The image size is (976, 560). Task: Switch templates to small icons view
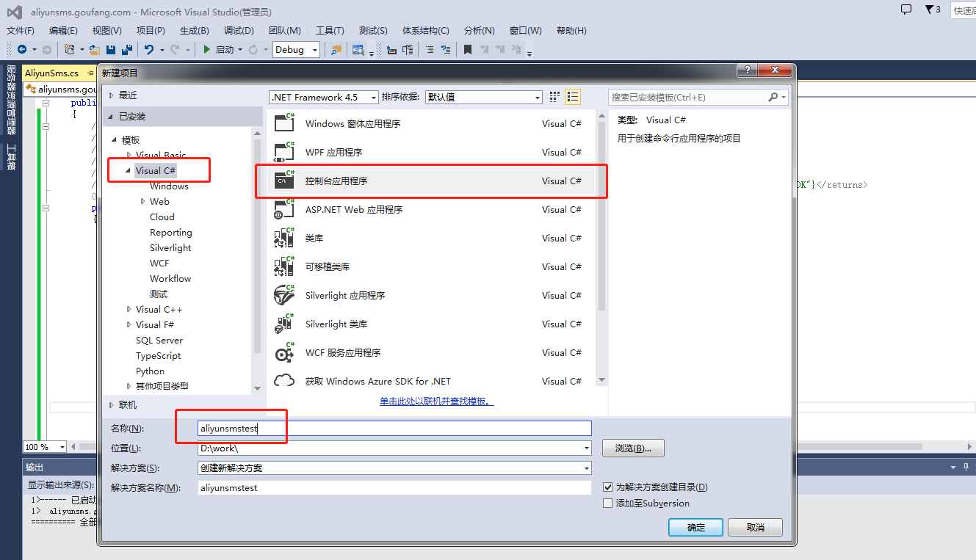click(555, 97)
